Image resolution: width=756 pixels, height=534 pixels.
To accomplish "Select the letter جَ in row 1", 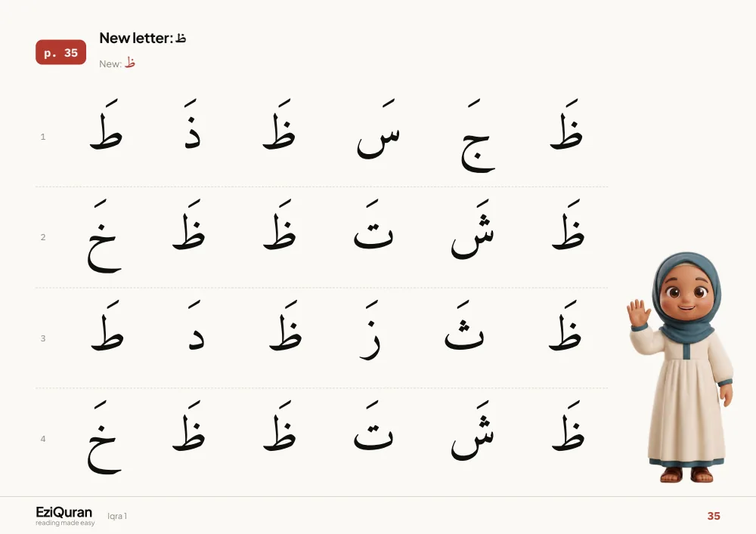I will pyautogui.click(x=478, y=136).
